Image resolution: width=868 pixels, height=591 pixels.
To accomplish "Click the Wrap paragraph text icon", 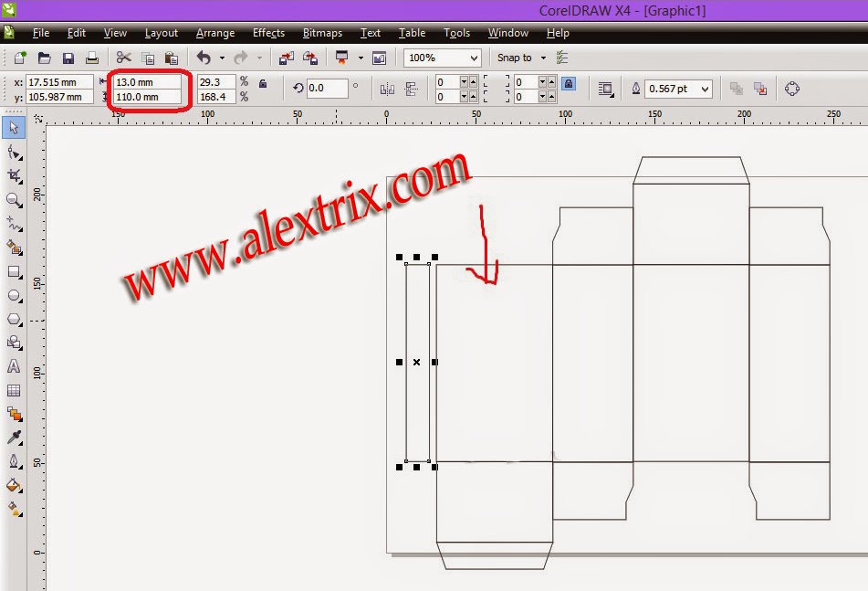I will pos(606,89).
